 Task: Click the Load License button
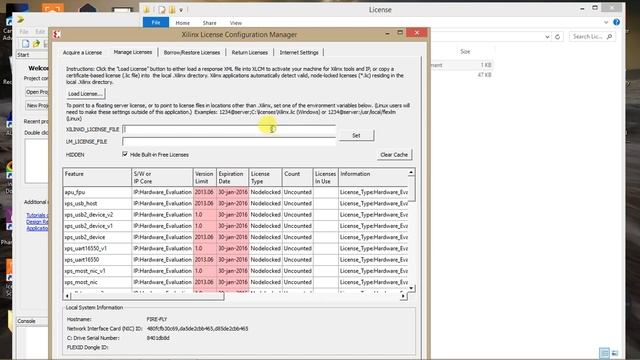[x=85, y=94]
